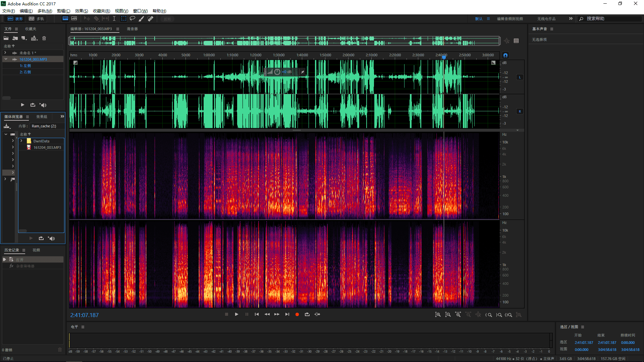Click zoom in time icon
Viewport: 644px width, 362px height.
click(x=458, y=315)
